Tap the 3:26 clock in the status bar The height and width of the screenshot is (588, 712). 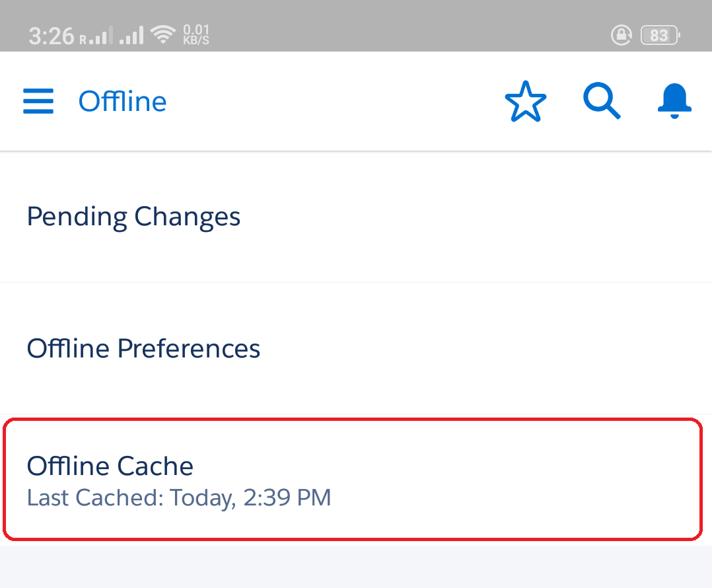point(51,35)
